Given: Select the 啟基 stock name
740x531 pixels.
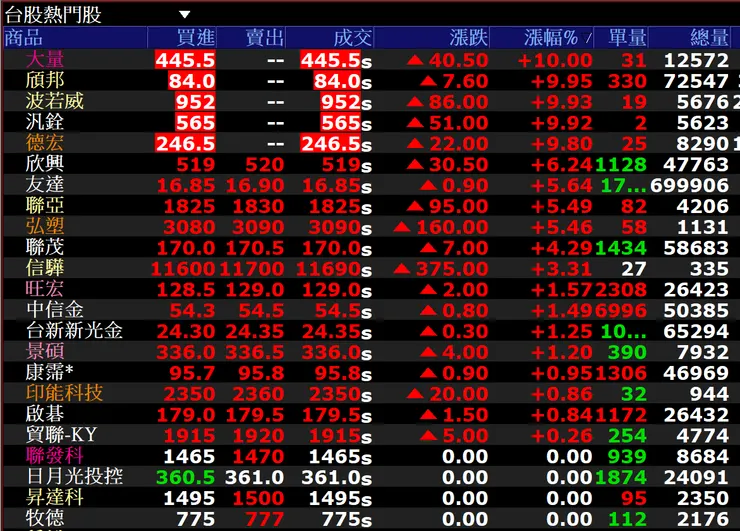Looking at the screenshot, I should tap(45, 414).
